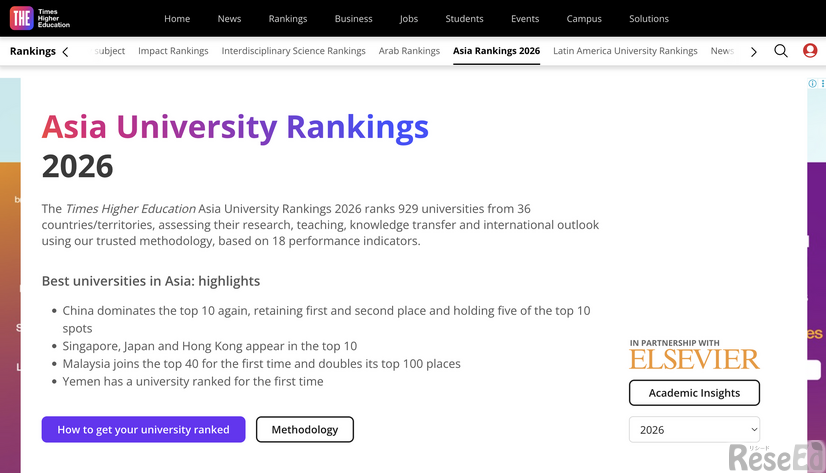Screen dimensions: 826x473
Task: Open the Students menu item
Action: tap(464, 18)
